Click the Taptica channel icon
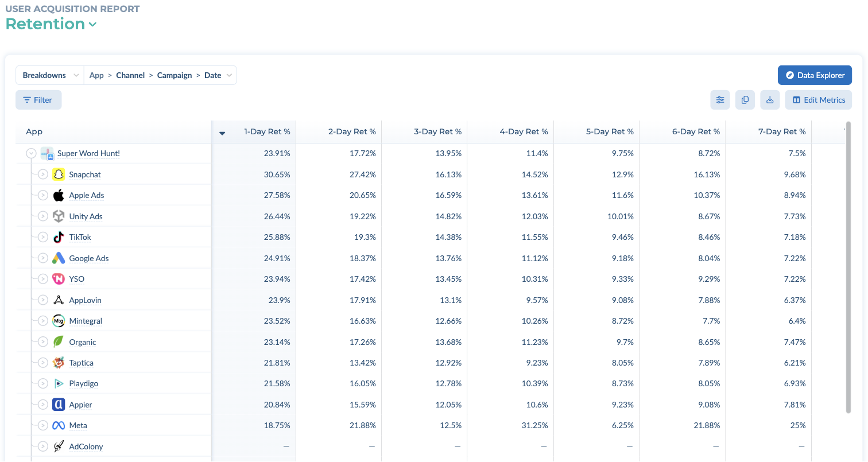Viewport: 868px width, 462px height. pos(59,363)
